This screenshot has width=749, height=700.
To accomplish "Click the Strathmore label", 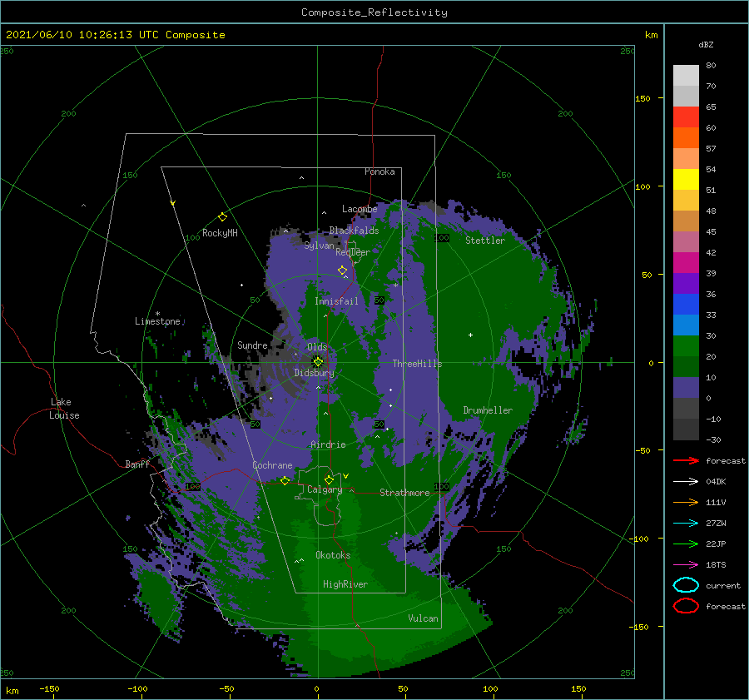I will point(404,493).
